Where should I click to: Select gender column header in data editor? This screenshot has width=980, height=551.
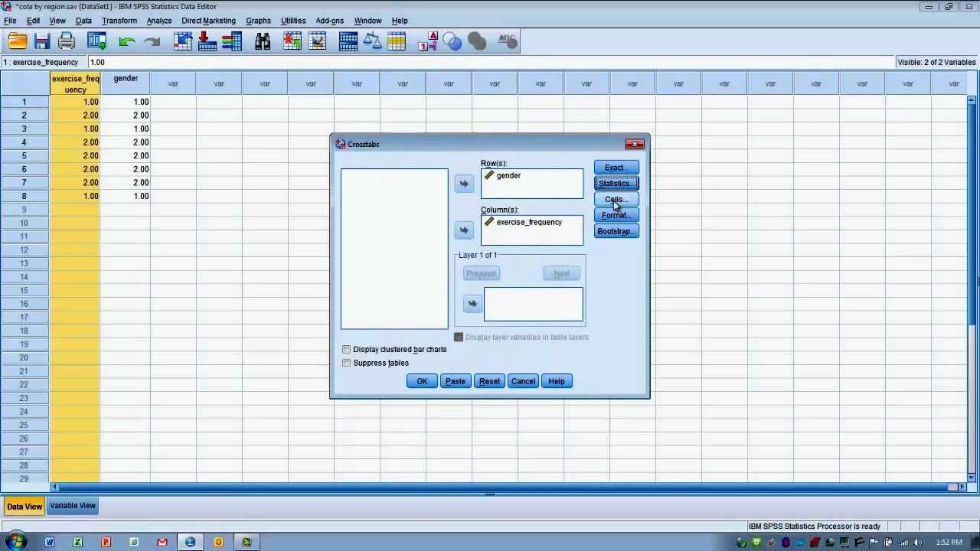(126, 84)
